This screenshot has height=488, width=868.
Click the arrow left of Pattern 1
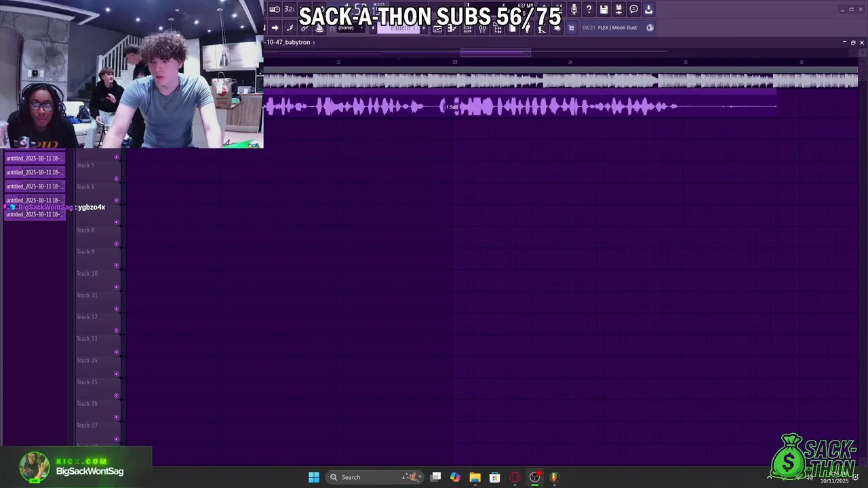373,28
